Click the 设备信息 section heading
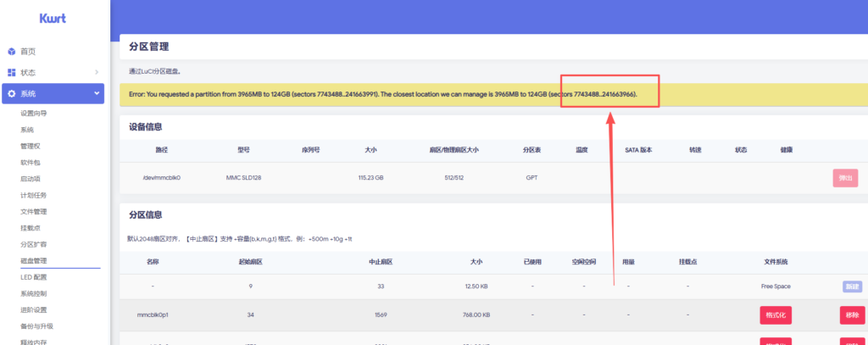The width and height of the screenshot is (868, 345). tap(146, 127)
